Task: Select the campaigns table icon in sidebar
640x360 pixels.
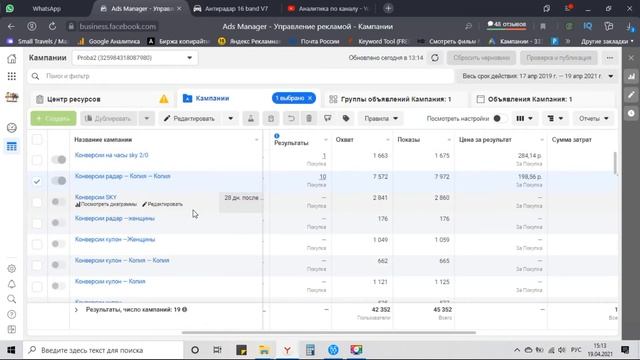Action: coord(12,146)
